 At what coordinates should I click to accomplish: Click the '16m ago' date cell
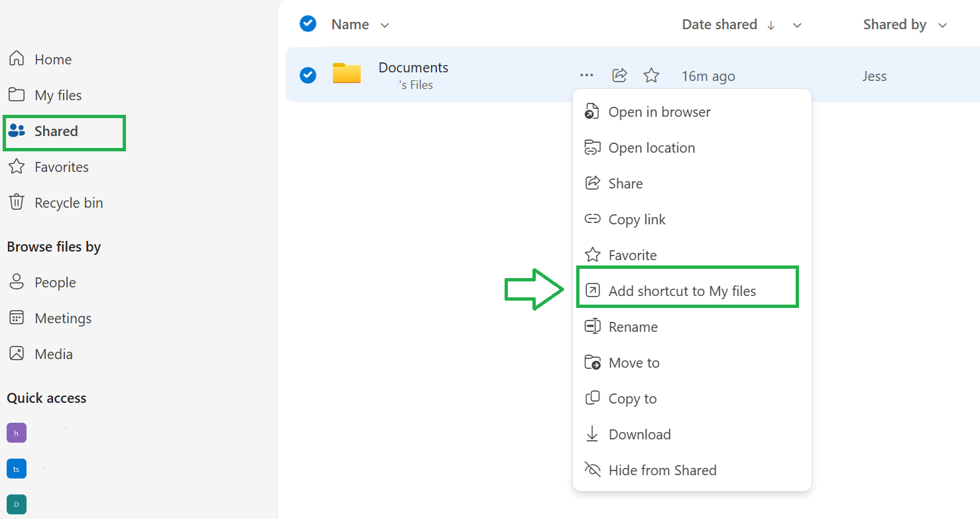[x=708, y=76]
